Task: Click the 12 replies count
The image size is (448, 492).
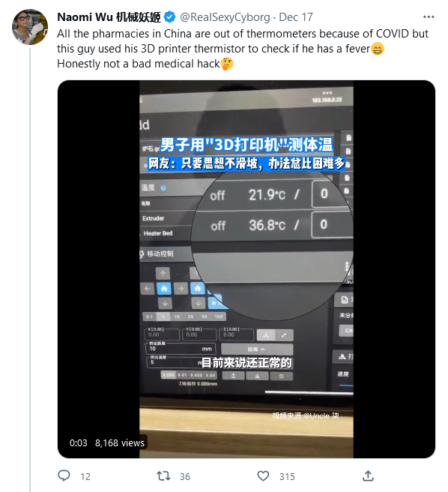Action: 85,477
